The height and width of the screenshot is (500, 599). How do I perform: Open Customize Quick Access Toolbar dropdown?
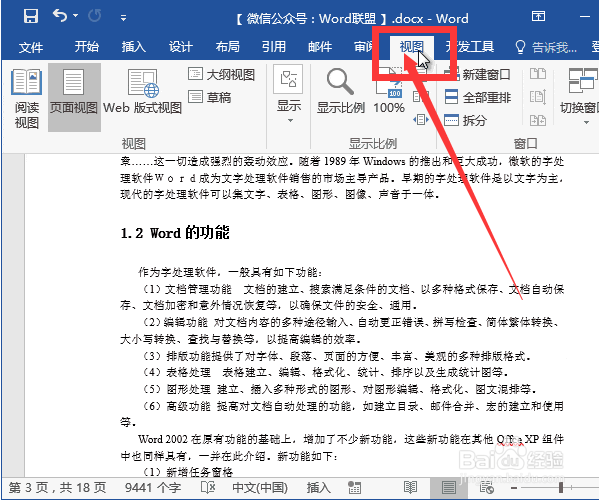123,18
